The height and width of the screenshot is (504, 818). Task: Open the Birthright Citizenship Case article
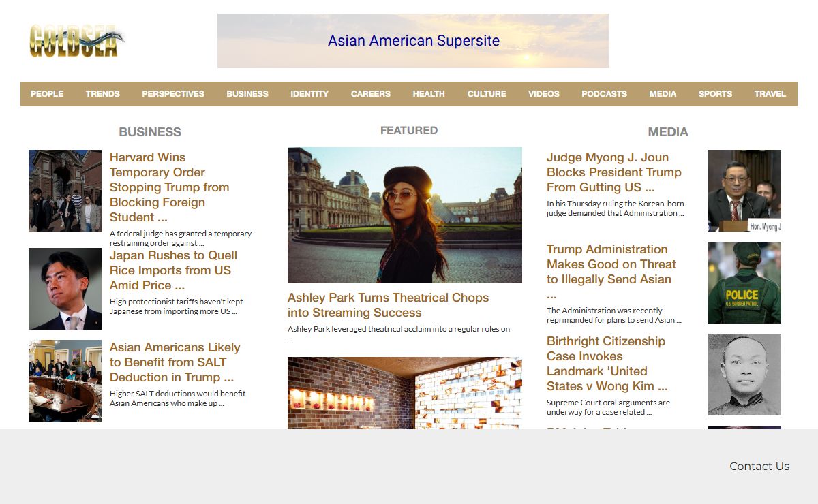pos(607,364)
